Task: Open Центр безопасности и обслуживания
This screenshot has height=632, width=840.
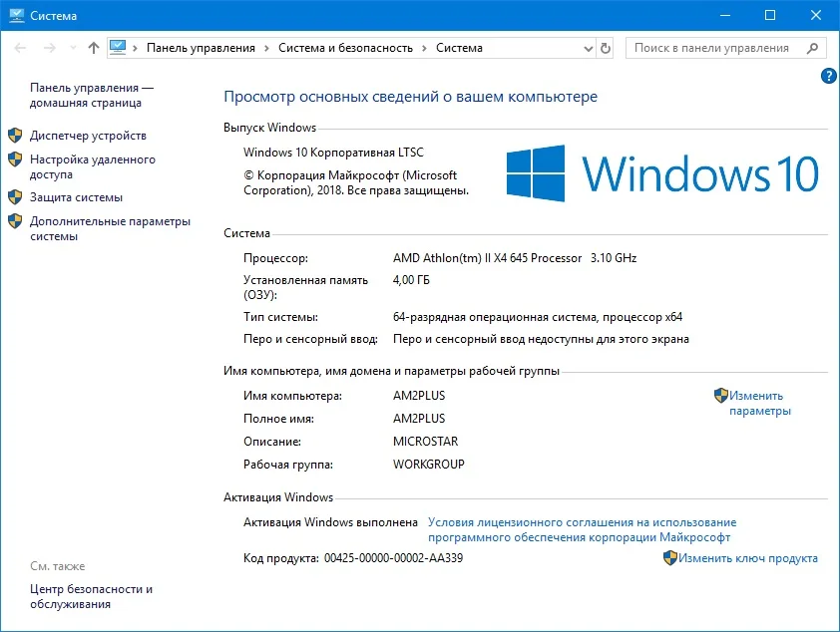Action: [x=91, y=597]
